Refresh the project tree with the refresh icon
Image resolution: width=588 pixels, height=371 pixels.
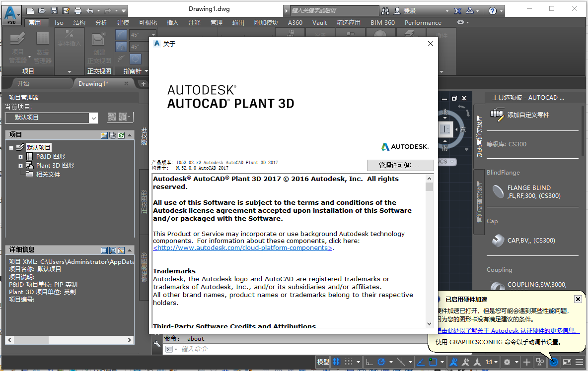tap(121, 135)
